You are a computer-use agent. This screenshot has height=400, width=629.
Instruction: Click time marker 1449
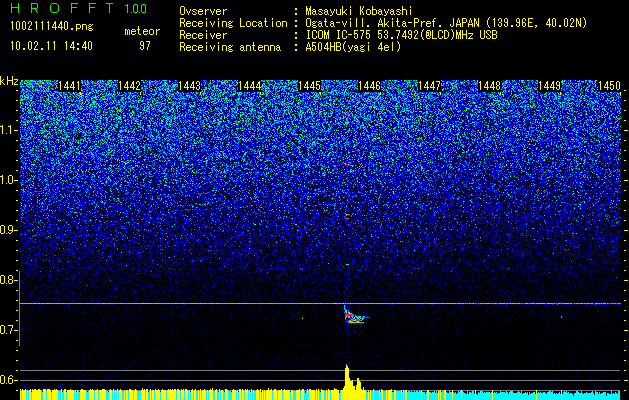549,86
